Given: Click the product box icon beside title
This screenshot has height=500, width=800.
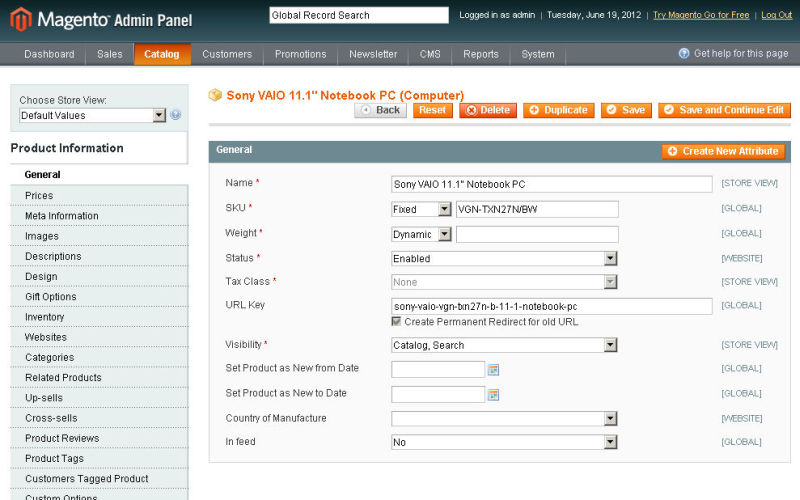Looking at the screenshot, I should (x=215, y=95).
